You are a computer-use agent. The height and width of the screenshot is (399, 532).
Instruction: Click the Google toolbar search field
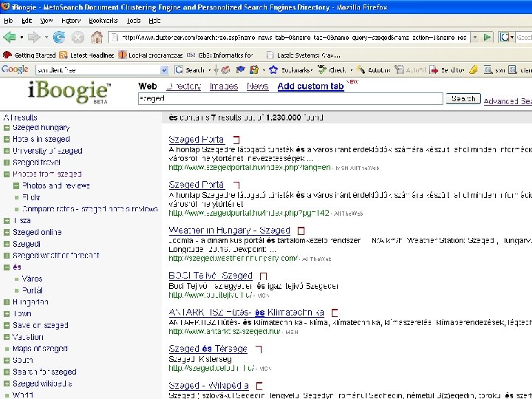click(98, 70)
